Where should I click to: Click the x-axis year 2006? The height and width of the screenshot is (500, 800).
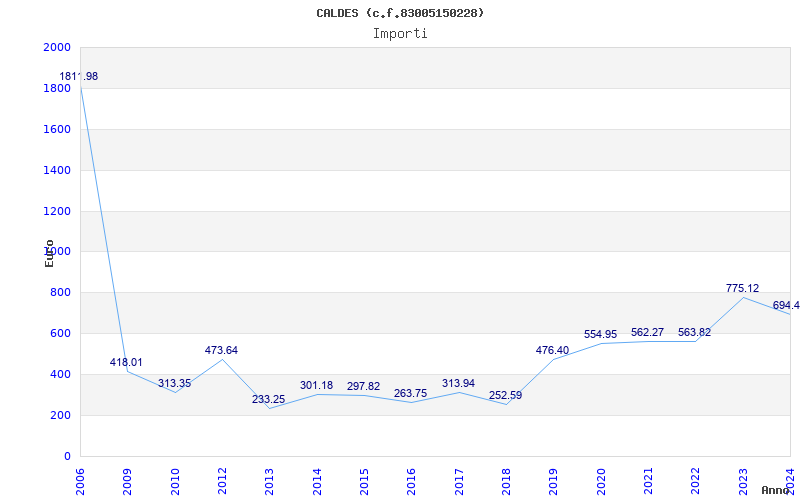click(80, 482)
